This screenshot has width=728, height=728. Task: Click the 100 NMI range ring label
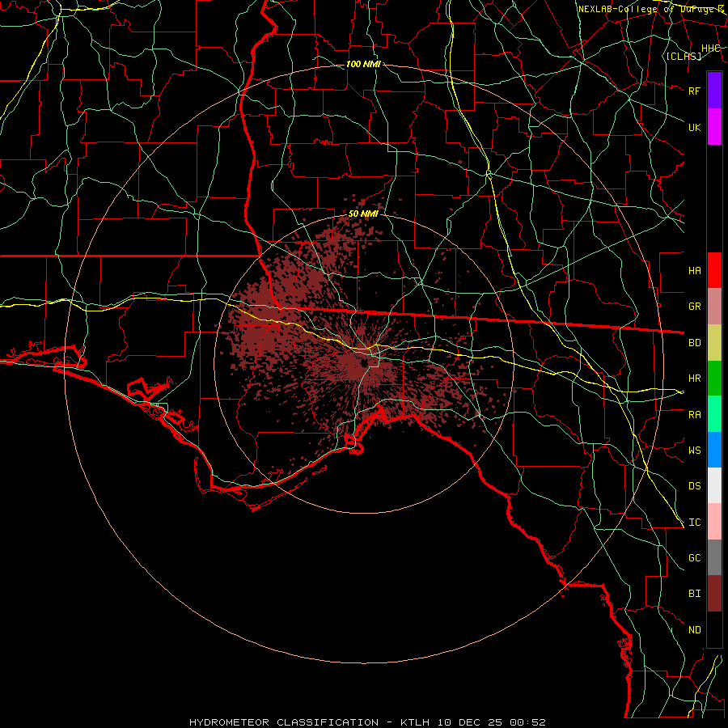[x=363, y=64]
